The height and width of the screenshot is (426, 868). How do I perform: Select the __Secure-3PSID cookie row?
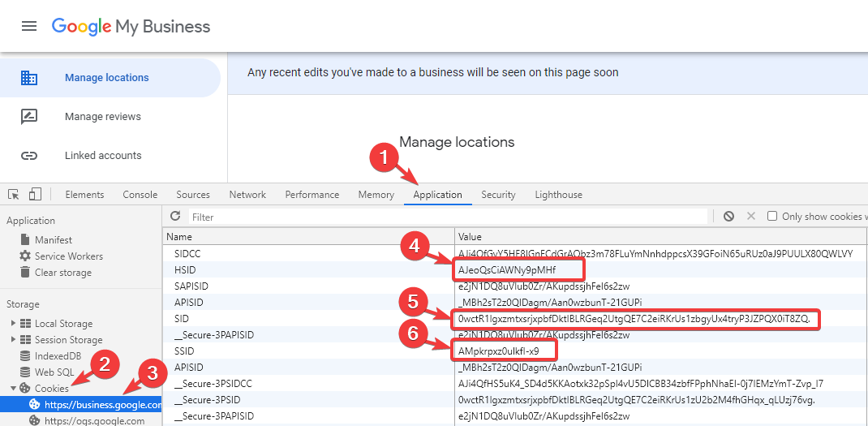(515, 399)
